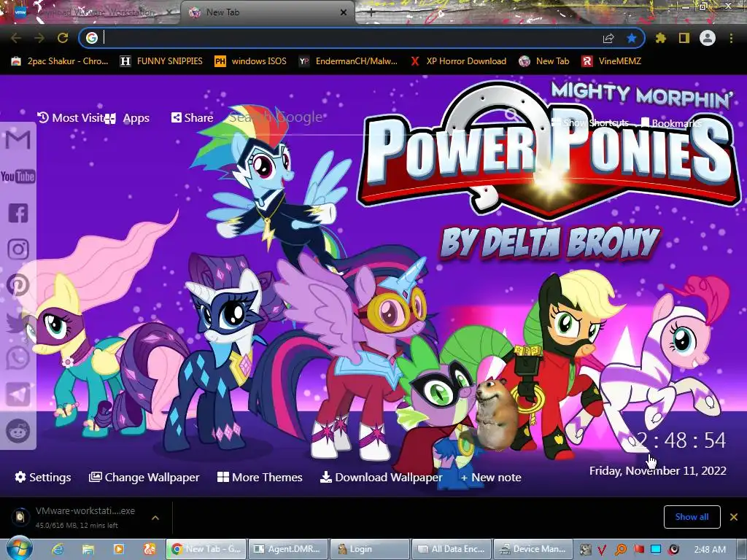Launch Internet Explorer from taskbar

58,549
